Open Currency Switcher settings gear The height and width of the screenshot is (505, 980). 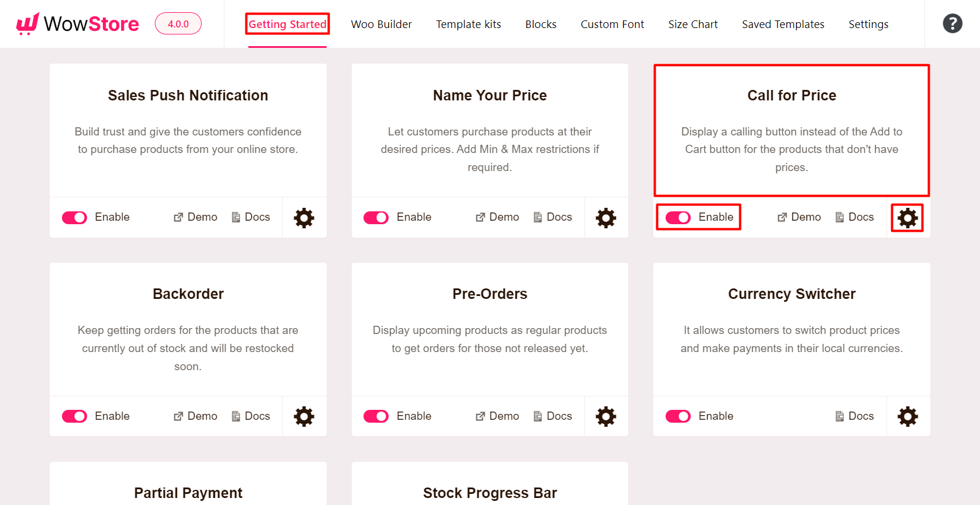tap(907, 416)
